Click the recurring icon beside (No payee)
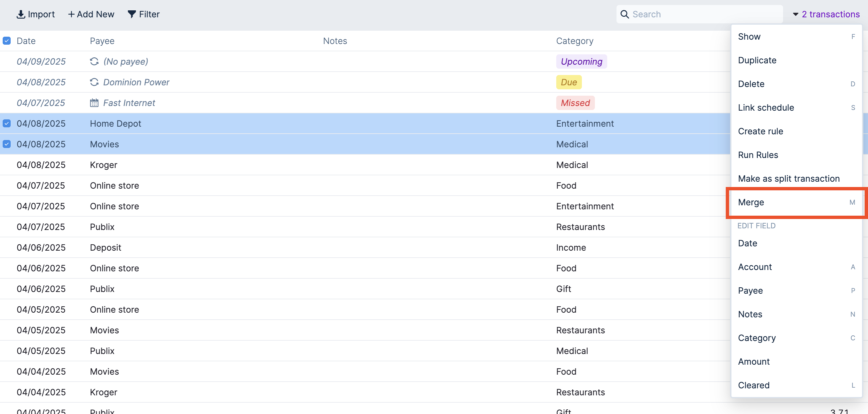Screen dimensions: 868x414 pos(94,61)
